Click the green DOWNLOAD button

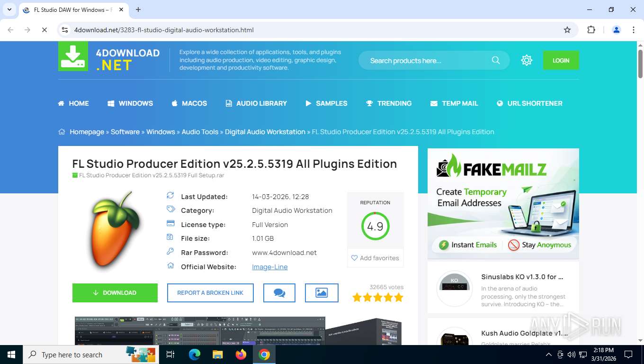(x=115, y=293)
